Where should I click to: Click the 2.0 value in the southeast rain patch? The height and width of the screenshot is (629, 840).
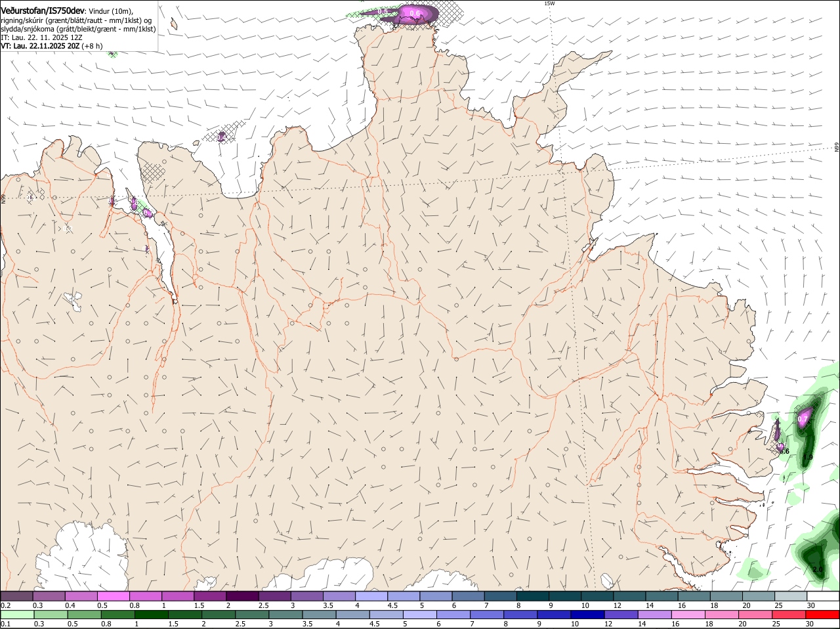click(x=818, y=569)
